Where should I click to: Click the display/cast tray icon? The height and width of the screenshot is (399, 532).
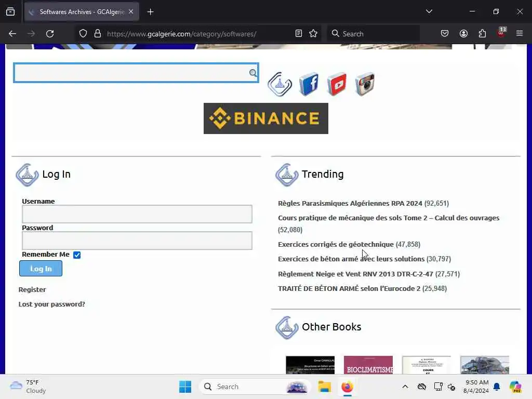438,387
